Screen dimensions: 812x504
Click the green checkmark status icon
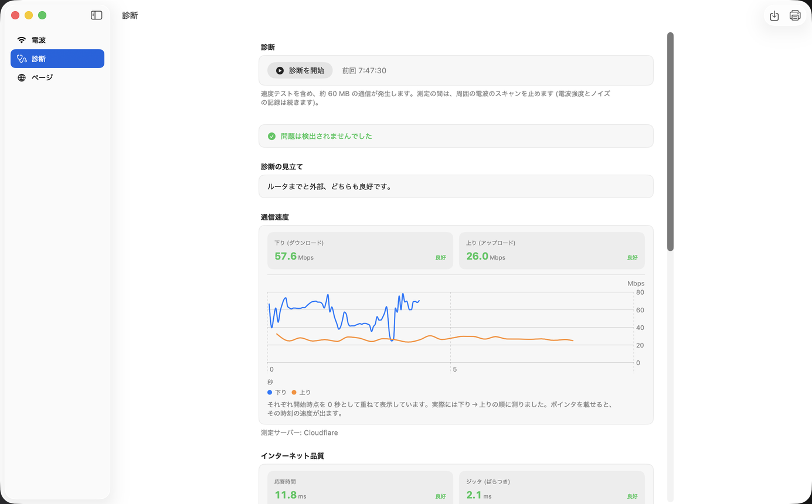click(271, 136)
